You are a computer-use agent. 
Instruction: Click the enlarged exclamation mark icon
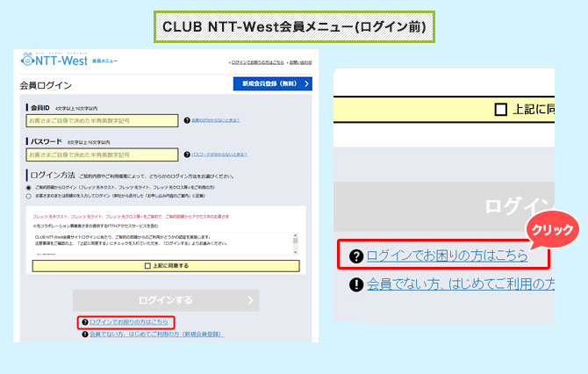(356, 284)
